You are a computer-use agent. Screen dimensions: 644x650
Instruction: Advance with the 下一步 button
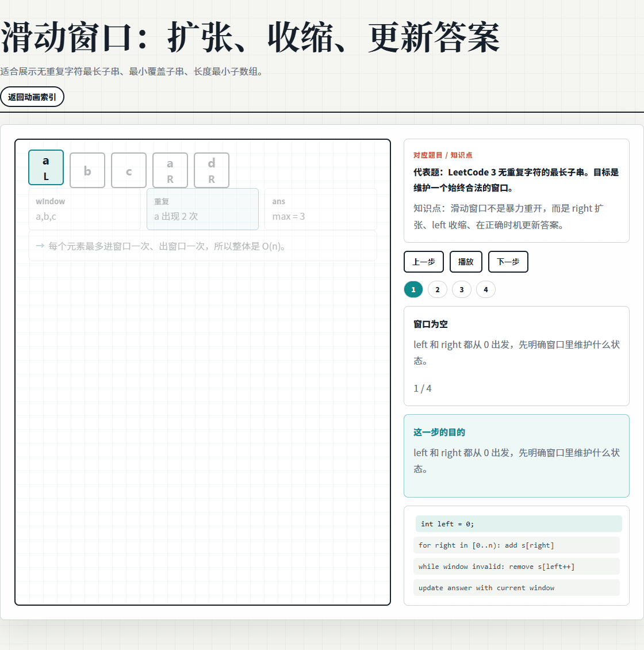click(508, 262)
